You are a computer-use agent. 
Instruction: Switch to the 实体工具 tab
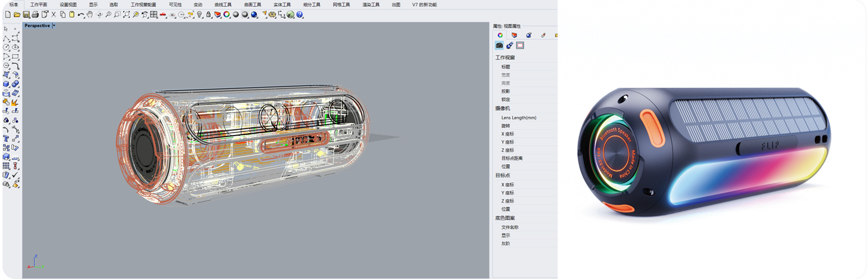pos(282,4)
